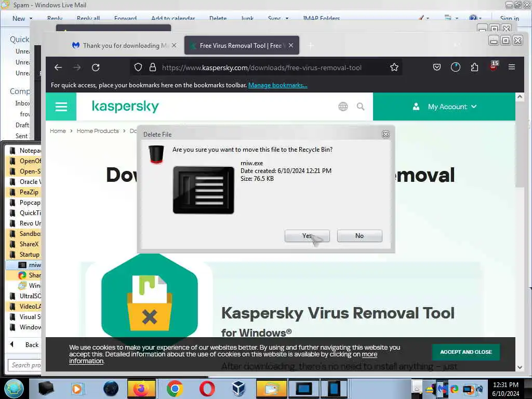Open New menu in Windows Live Mail

(x=22, y=19)
